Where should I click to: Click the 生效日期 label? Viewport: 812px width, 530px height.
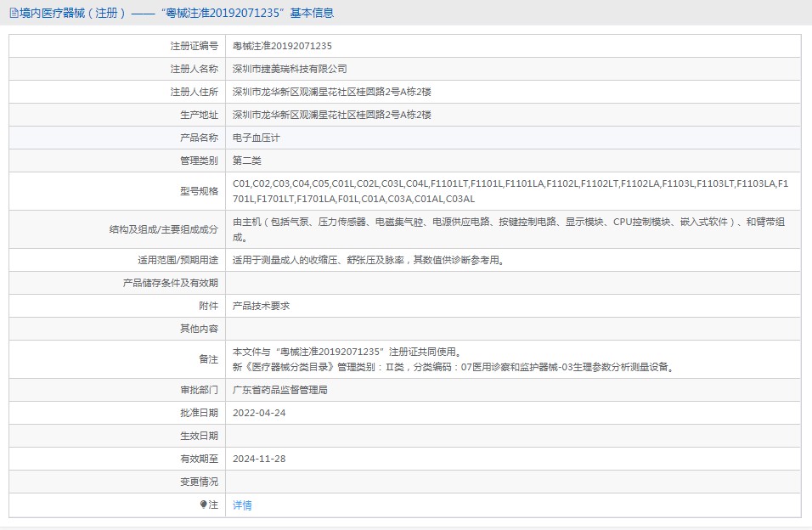tap(199, 436)
